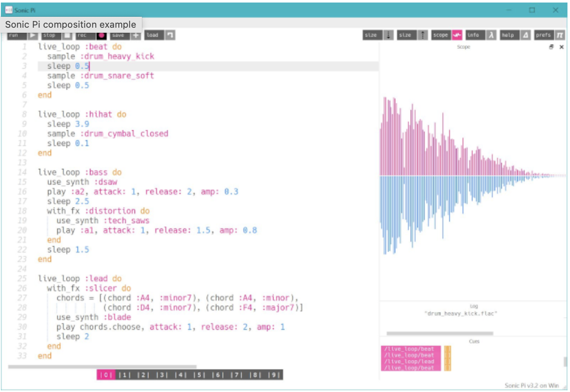Viewport: 570px width, 392px height.
Task: Click the prefs text button
Action: [x=543, y=35]
